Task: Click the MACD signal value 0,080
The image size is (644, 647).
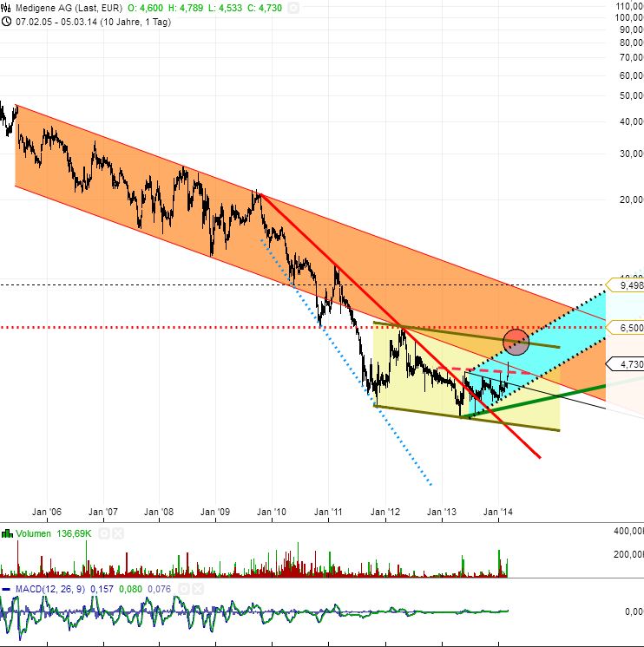Action: 130,589
